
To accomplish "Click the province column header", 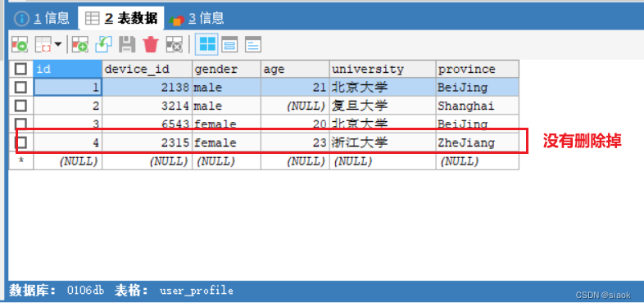I will [x=477, y=69].
